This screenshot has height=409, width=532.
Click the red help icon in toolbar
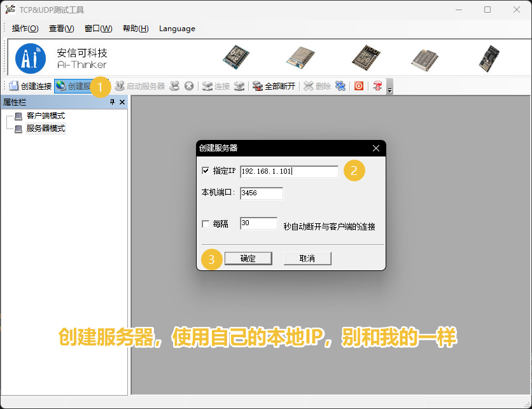[x=377, y=86]
